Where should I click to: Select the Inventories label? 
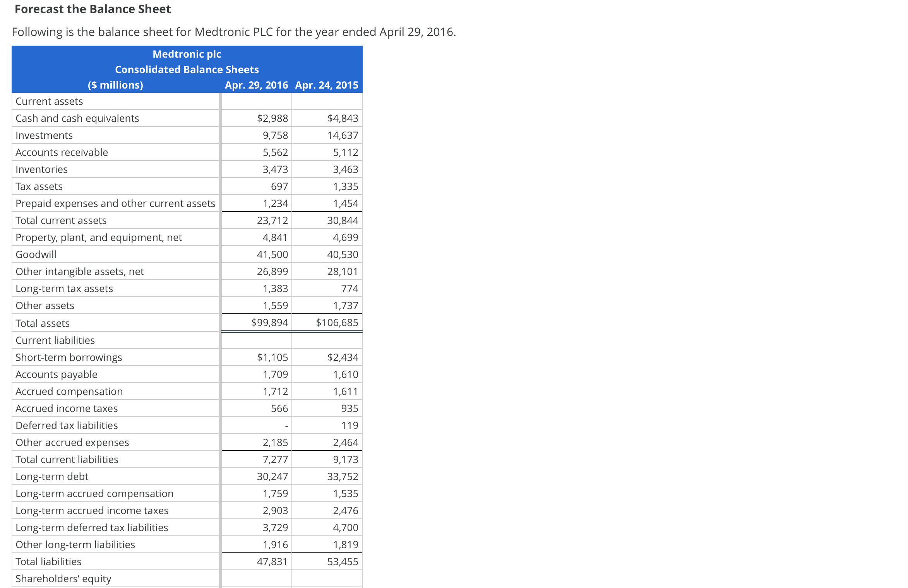tap(41, 169)
